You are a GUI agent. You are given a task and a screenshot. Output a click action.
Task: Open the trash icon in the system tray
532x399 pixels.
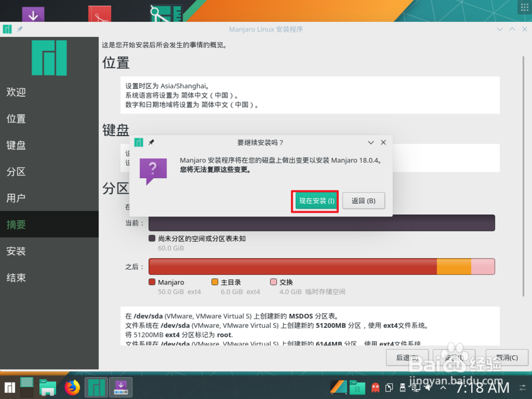(x=358, y=387)
